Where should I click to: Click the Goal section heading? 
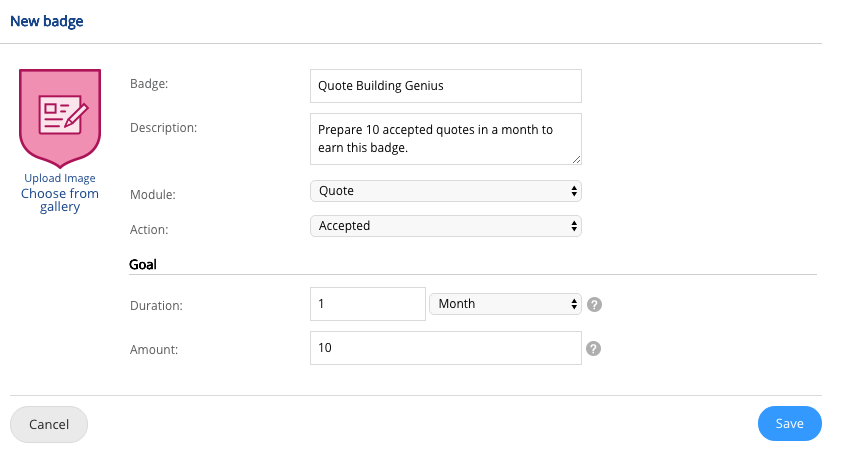point(143,264)
